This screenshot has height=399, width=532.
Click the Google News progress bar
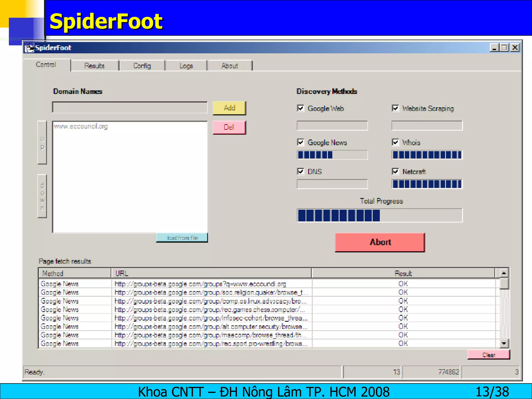(x=332, y=155)
